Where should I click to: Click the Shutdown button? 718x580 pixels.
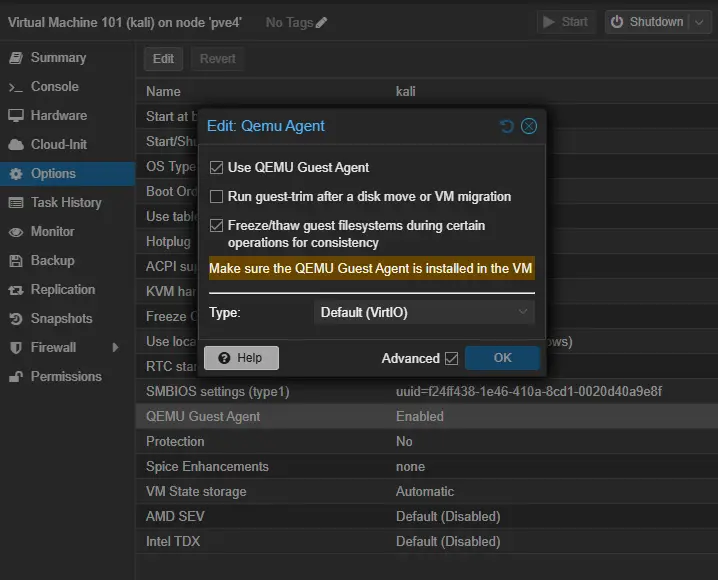[647, 22]
